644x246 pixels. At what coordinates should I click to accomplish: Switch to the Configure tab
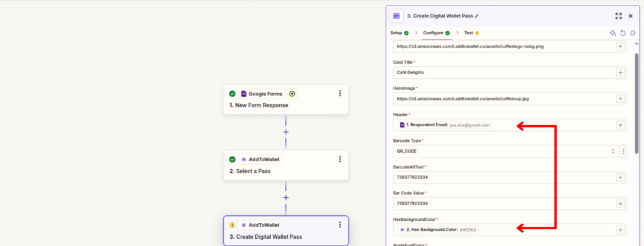pyautogui.click(x=436, y=33)
